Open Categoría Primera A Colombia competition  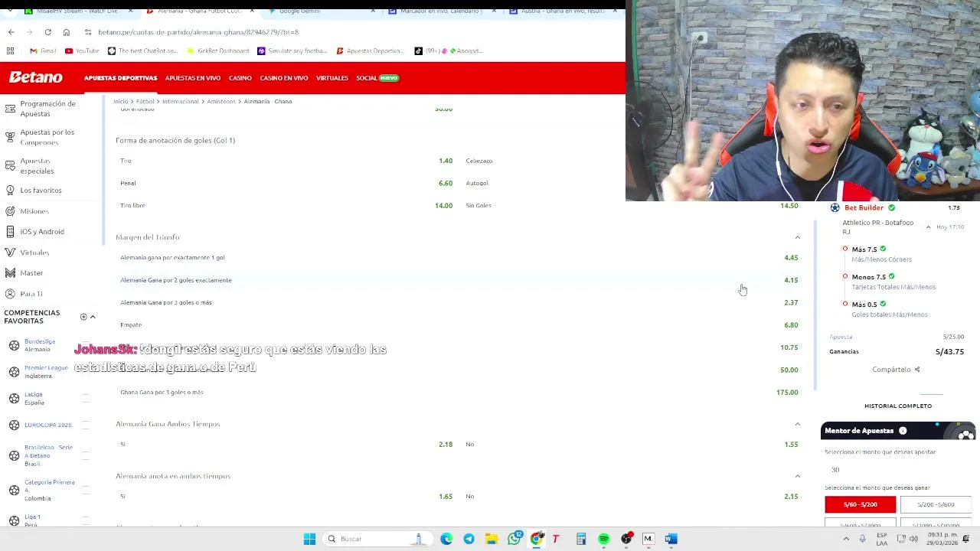tap(49, 490)
